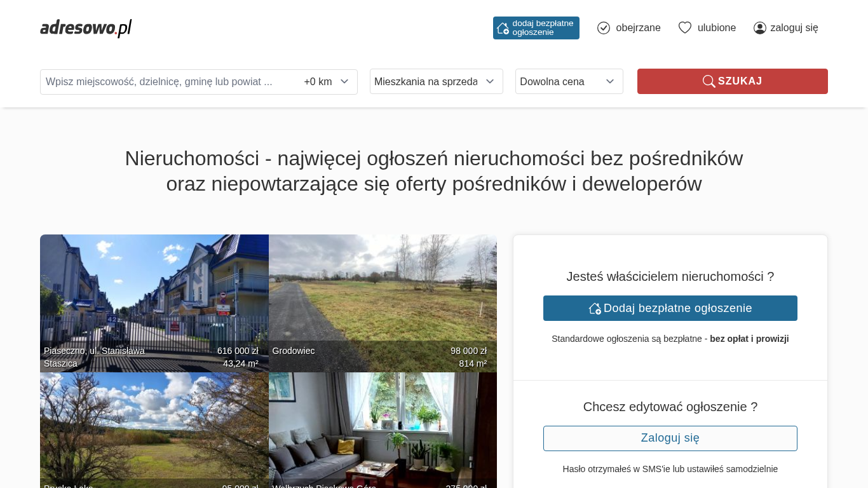Viewport: 868px width, 488px height.
Task: Open the Mieszkania na sprzedaż dropdown
Action: coord(437,81)
